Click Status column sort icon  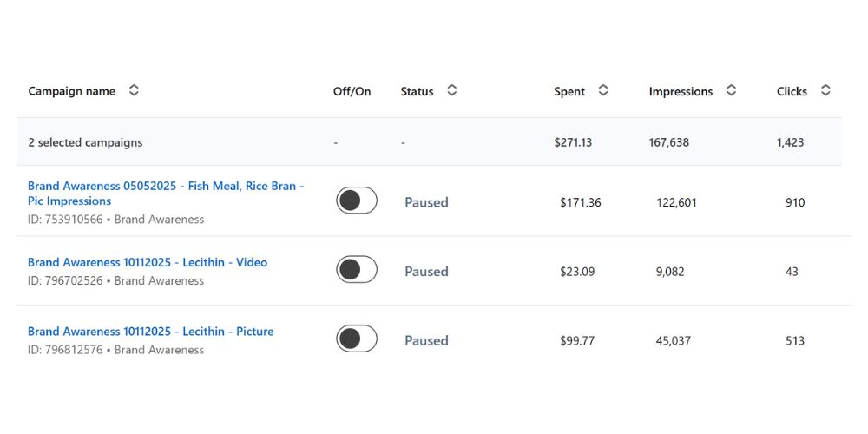point(451,90)
